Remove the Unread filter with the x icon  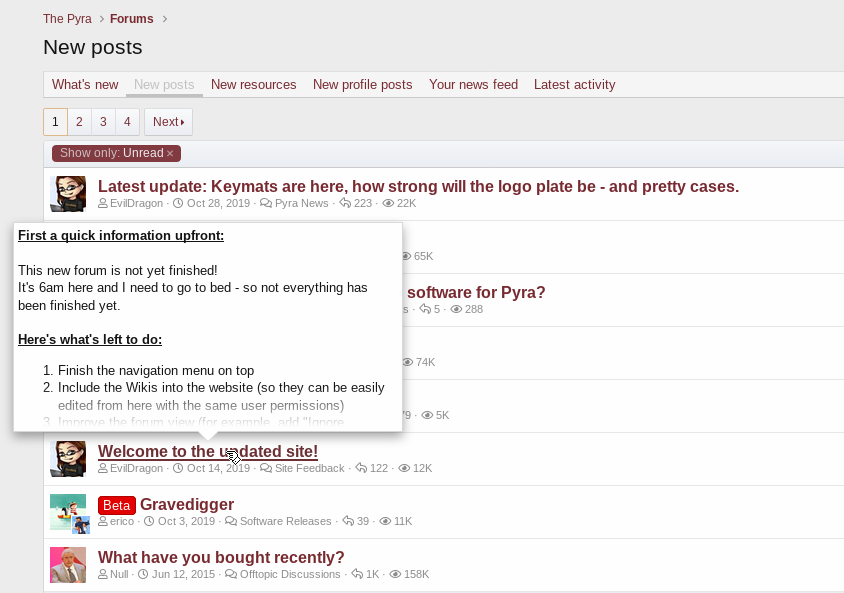(170, 153)
